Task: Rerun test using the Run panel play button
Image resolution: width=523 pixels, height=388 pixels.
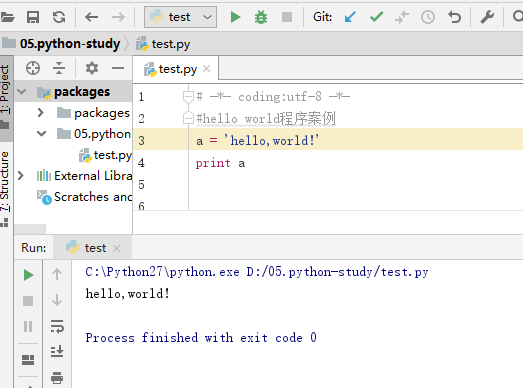Action: pyautogui.click(x=28, y=275)
